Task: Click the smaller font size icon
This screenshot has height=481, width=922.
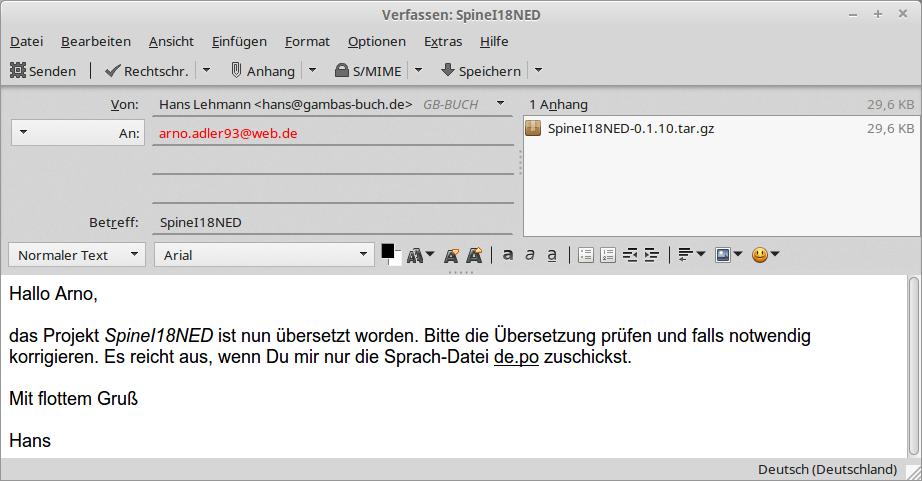Action: [452, 255]
